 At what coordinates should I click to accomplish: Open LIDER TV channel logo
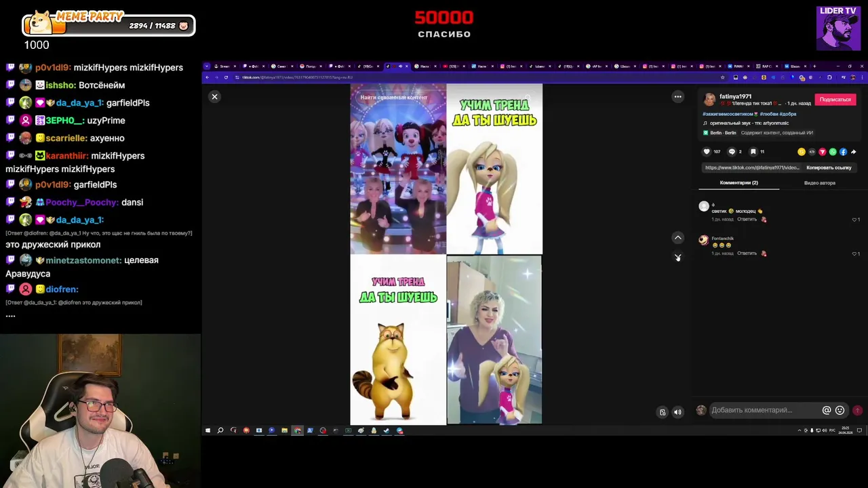(838, 28)
